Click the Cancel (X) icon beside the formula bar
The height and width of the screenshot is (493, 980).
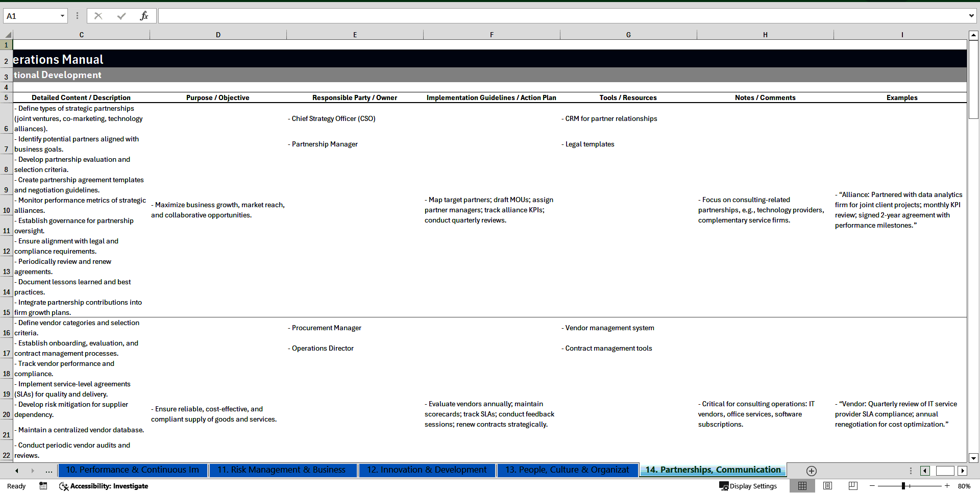pos(98,15)
